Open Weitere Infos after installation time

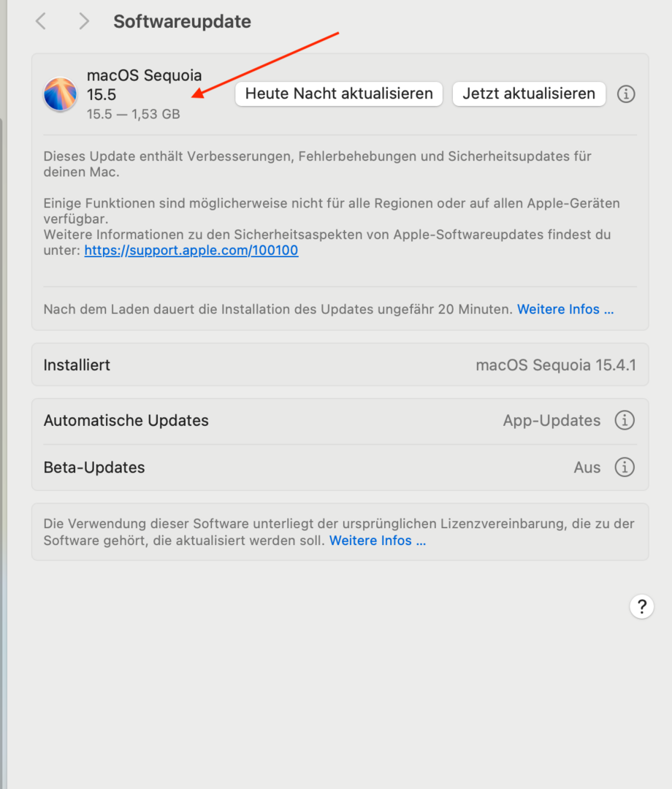click(x=565, y=309)
